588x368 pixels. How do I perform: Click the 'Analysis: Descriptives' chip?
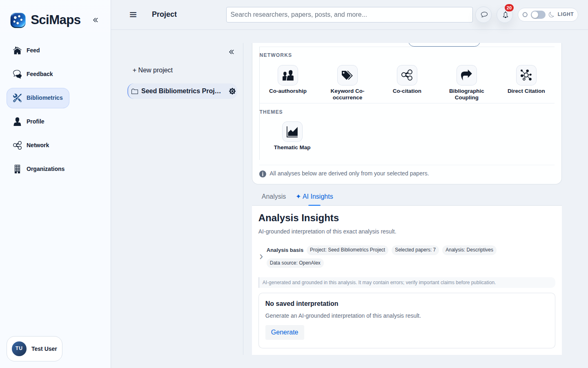pos(469,250)
